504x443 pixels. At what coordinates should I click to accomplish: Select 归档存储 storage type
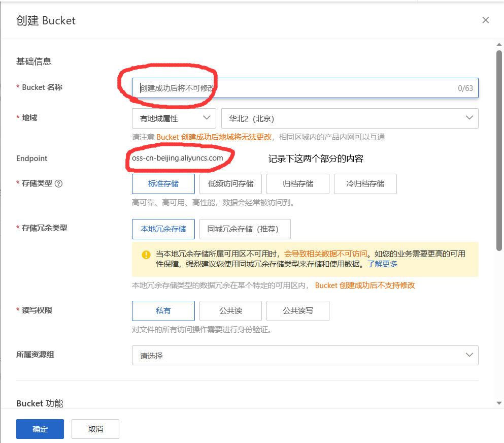coord(298,184)
